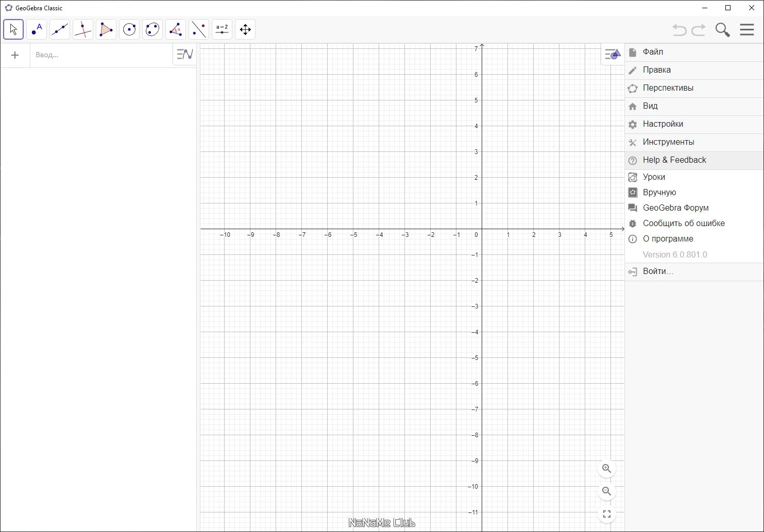This screenshot has width=764, height=532.
Task: Select the Perpendicular line tool
Action: coord(83,29)
